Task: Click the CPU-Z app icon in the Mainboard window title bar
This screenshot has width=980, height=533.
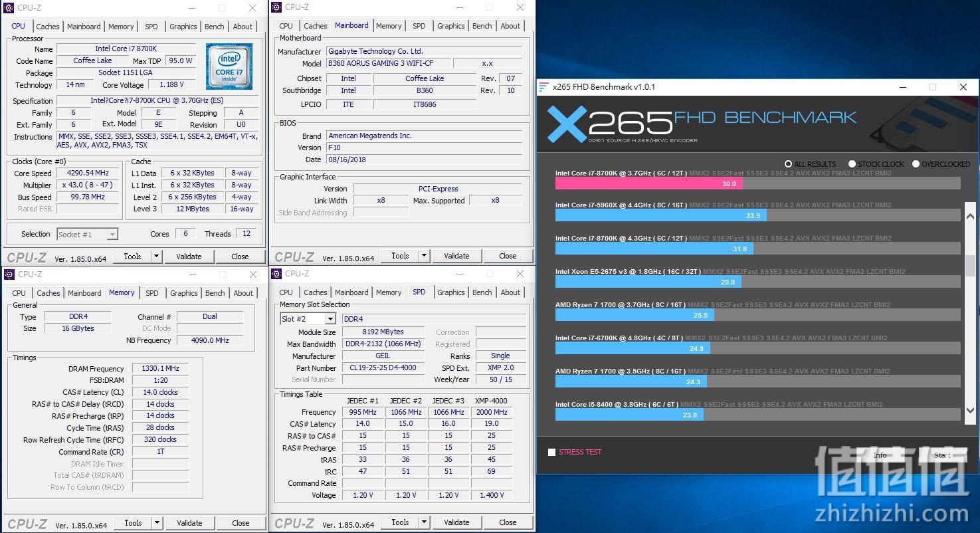Action: 276,7
